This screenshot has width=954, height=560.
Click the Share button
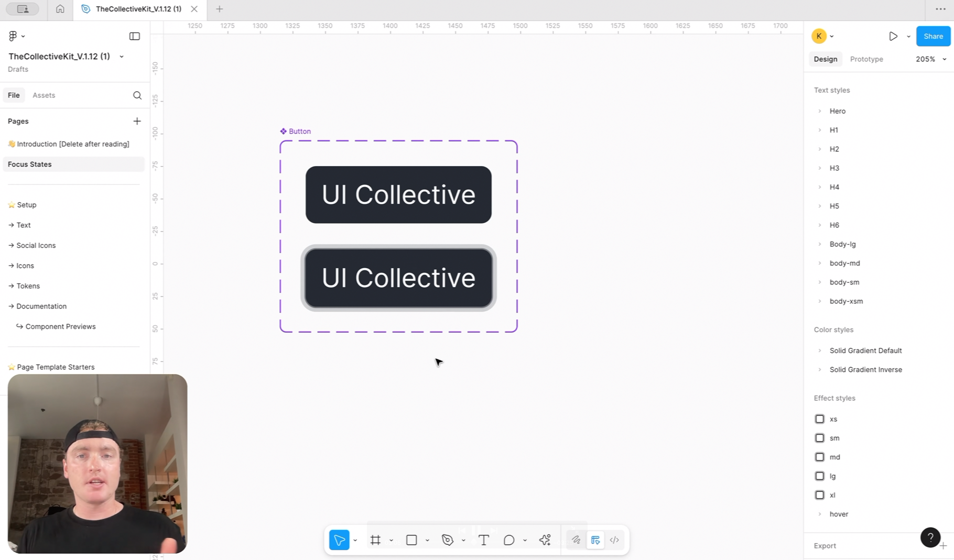[x=933, y=36]
